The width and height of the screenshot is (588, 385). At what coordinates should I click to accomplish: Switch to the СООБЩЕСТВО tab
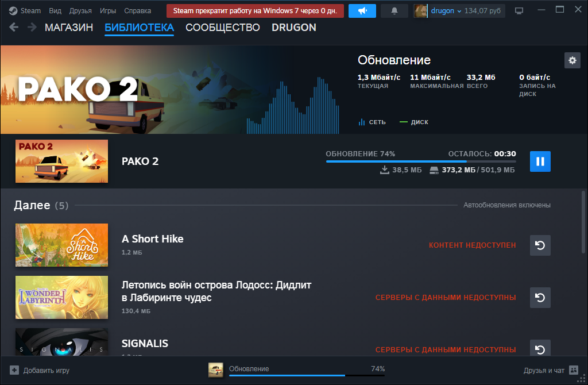click(x=223, y=28)
